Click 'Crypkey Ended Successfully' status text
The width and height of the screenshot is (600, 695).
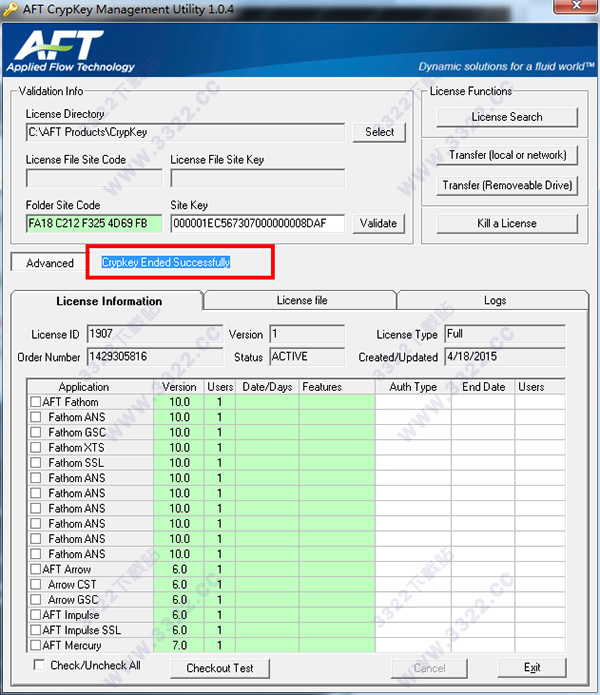[x=166, y=262]
